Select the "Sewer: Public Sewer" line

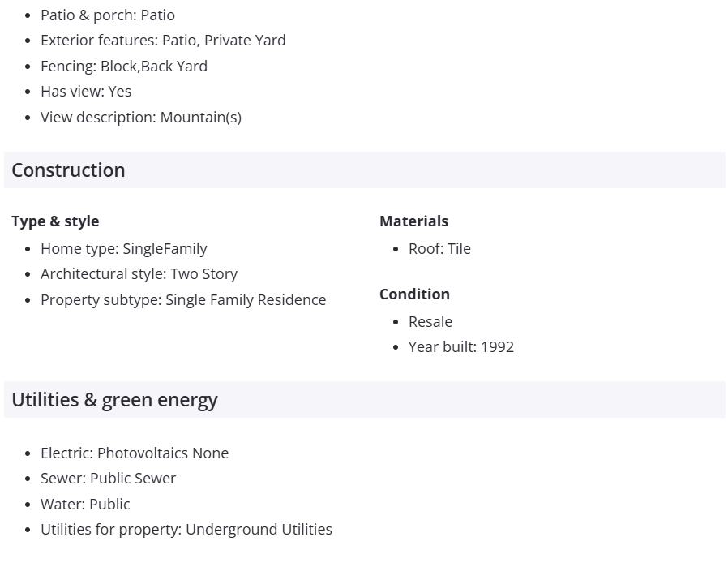[x=108, y=478]
